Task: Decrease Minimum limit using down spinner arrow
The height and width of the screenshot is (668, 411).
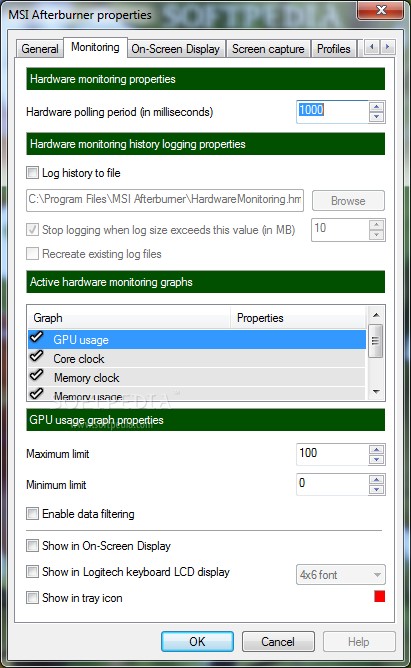Action: 377,489
